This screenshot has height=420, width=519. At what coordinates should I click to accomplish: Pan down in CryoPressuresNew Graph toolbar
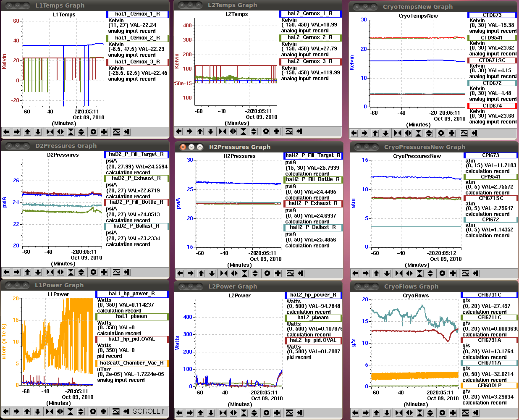coord(387,273)
